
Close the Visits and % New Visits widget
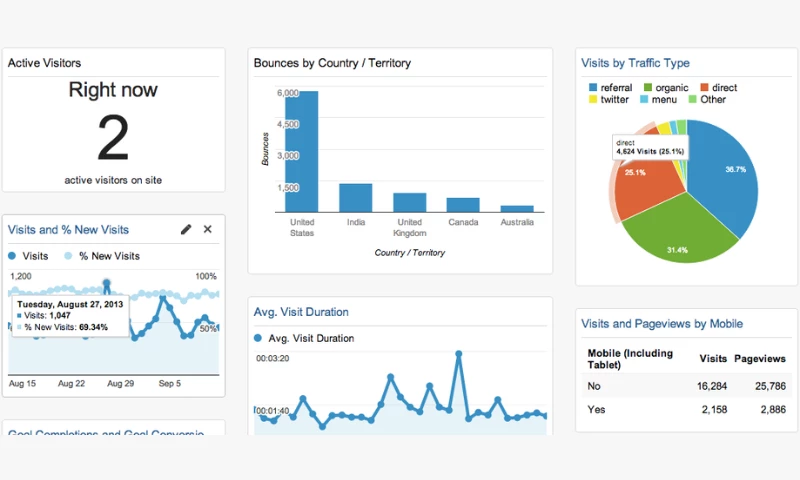click(x=208, y=230)
